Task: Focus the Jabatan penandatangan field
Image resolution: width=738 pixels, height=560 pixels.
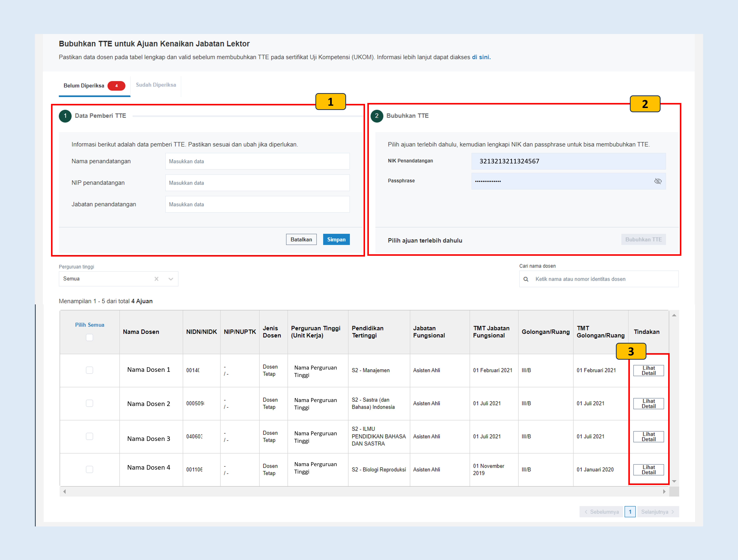Action: coord(257,204)
